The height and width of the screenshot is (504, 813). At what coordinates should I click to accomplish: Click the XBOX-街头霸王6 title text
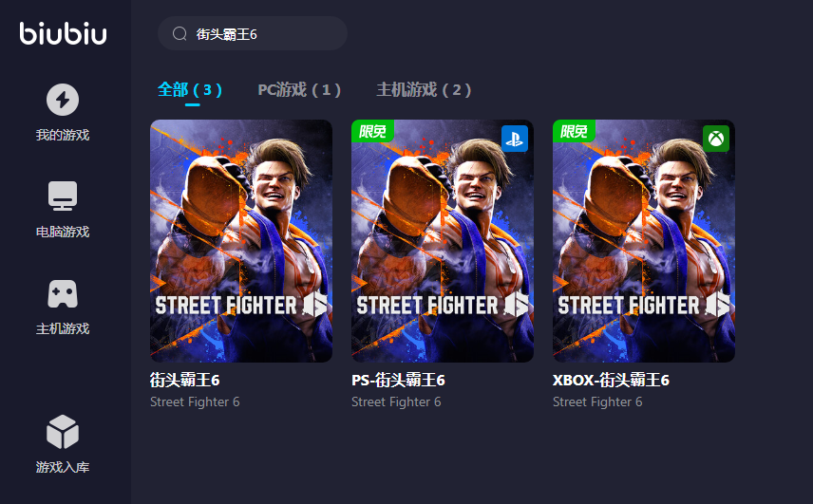point(611,381)
